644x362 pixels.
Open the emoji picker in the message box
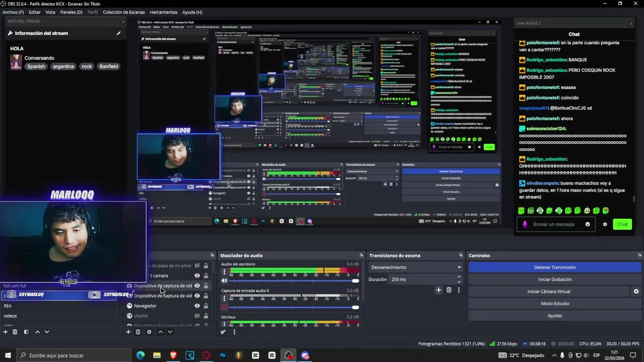(588, 224)
